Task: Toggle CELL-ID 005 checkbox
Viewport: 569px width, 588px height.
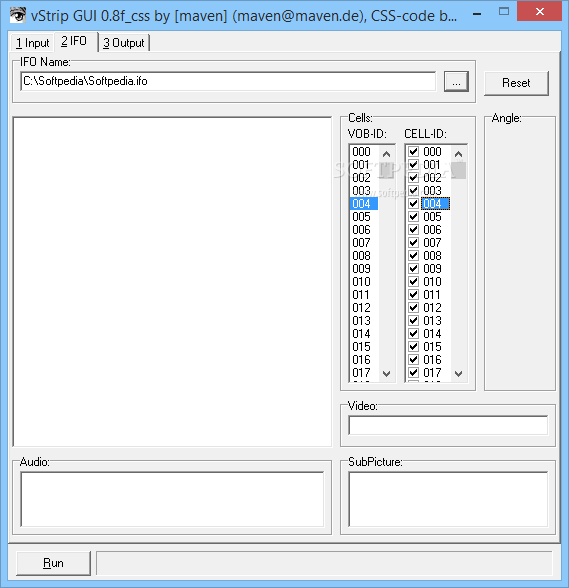Action: 413,216
